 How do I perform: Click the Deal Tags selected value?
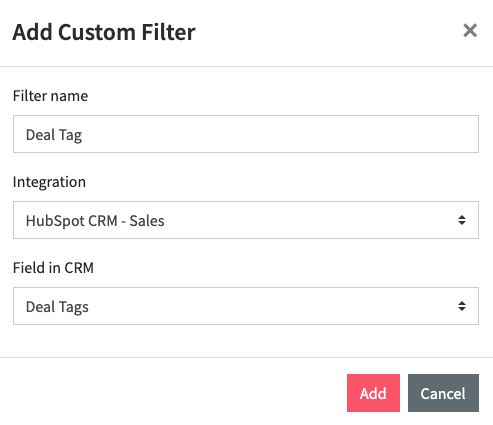click(57, 307)
